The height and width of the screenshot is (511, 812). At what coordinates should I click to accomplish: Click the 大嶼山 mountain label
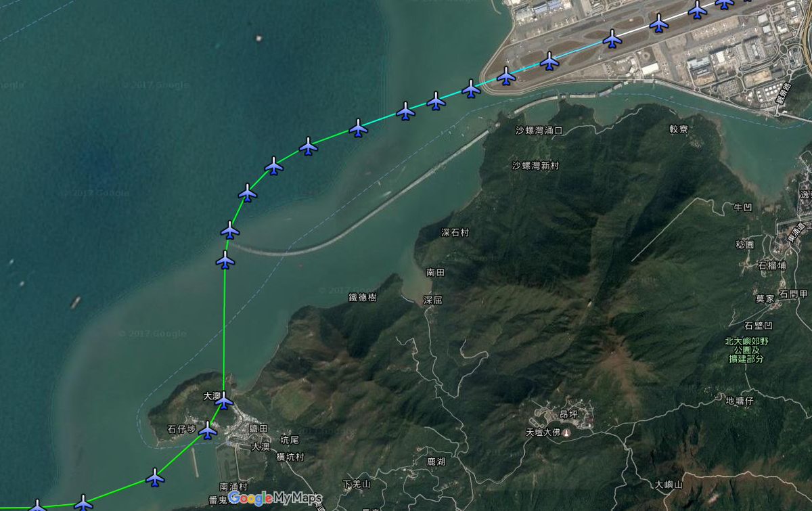coord(669,485)
